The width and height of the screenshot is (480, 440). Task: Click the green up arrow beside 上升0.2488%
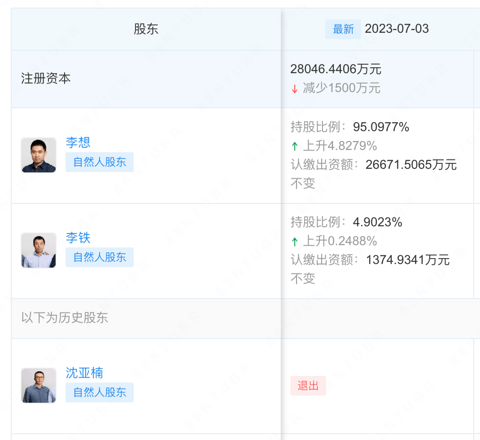tap(294, 241)
